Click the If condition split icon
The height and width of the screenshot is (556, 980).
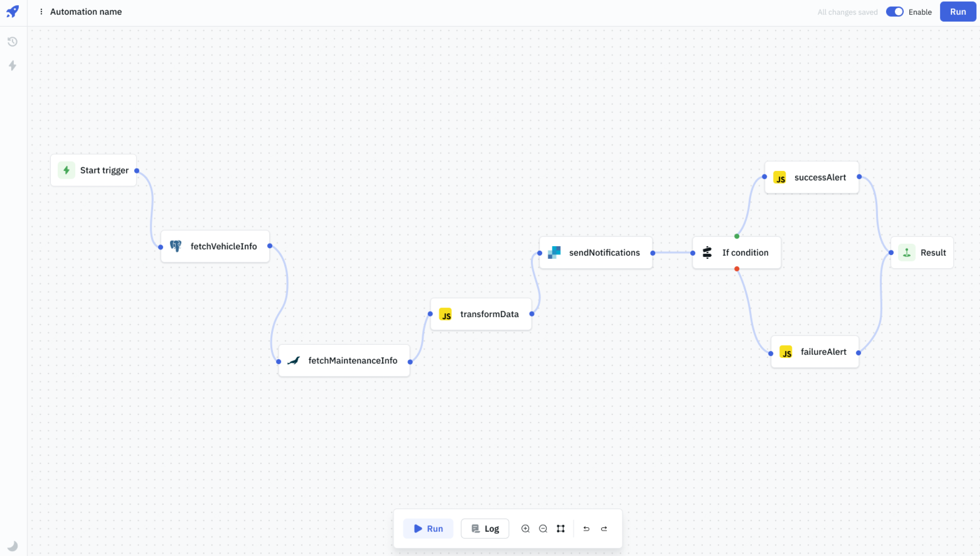[x=707, y=252]
